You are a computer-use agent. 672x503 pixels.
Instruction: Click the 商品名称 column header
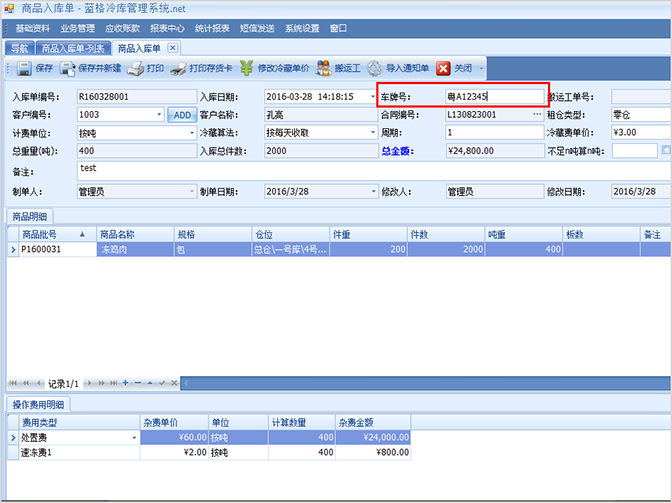(x=135, y=234)
